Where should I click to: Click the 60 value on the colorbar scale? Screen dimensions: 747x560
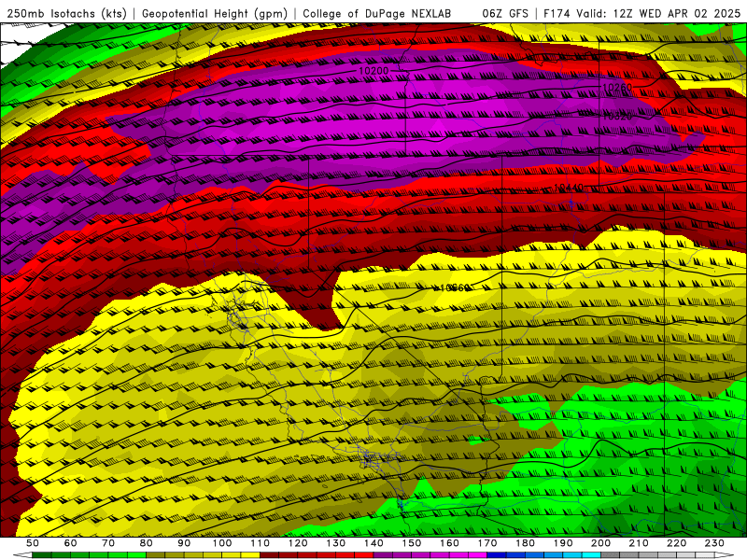coord(70,543)
